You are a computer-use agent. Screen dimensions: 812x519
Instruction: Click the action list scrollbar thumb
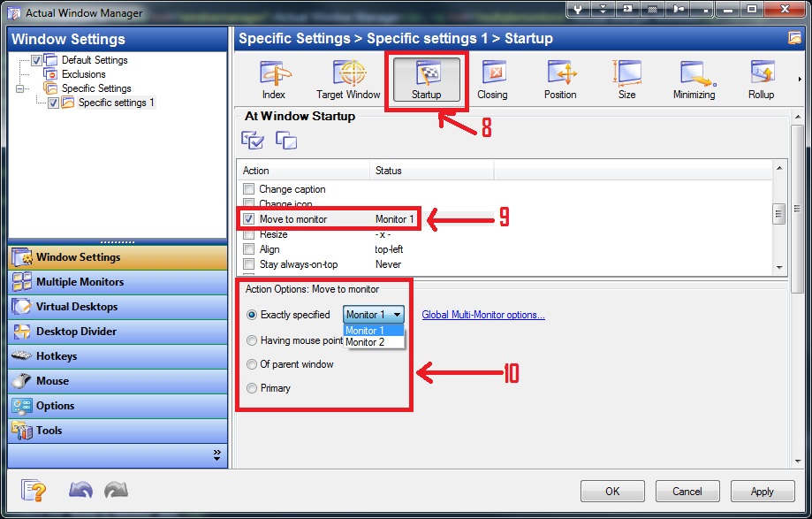(778, 214)
